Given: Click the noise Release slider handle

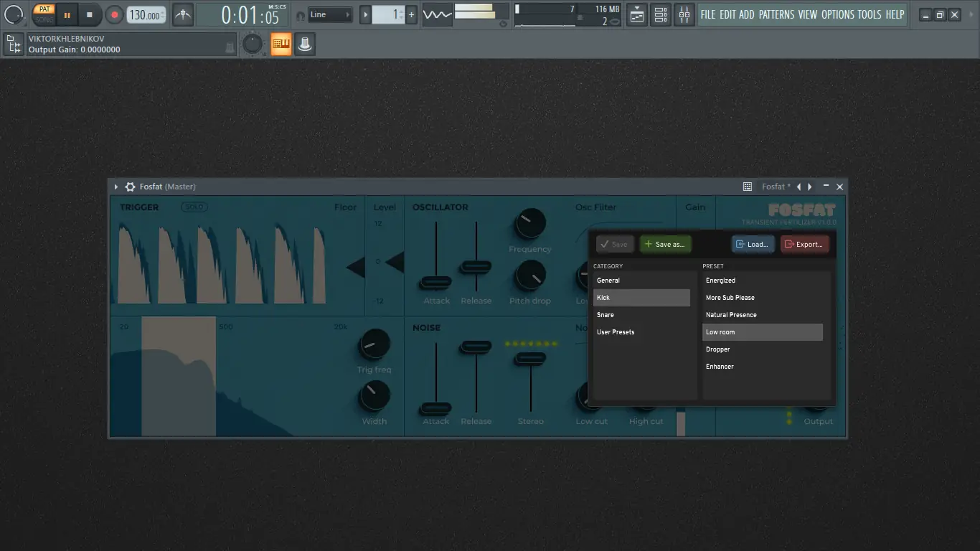Looking at the screenshot, I should click(x=476, y=347).
